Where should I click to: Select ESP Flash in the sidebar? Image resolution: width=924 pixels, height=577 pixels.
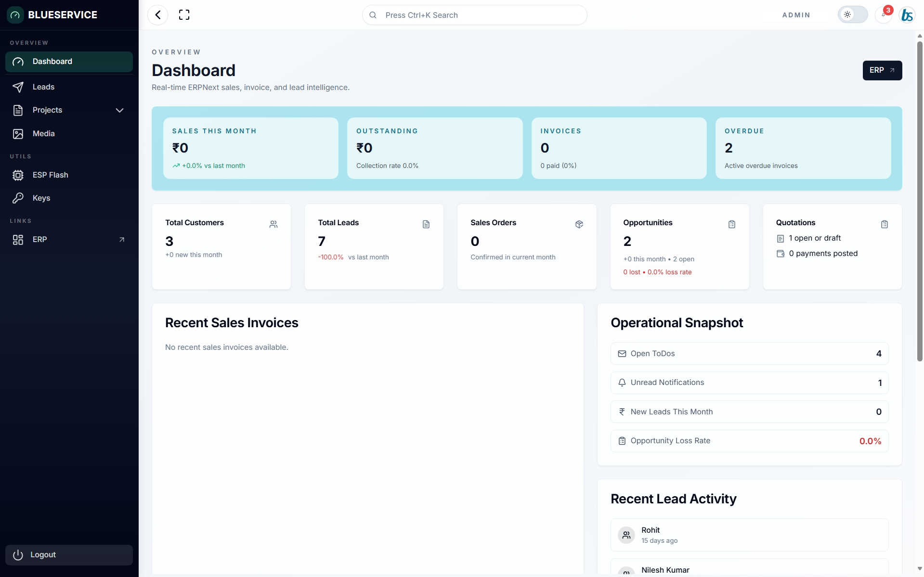(x=69, y=175)
